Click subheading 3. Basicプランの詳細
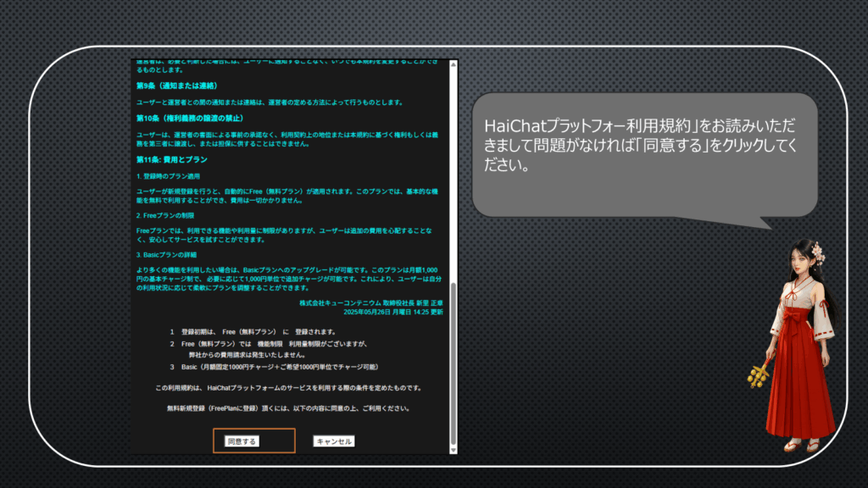 click(x=167, y=254)
